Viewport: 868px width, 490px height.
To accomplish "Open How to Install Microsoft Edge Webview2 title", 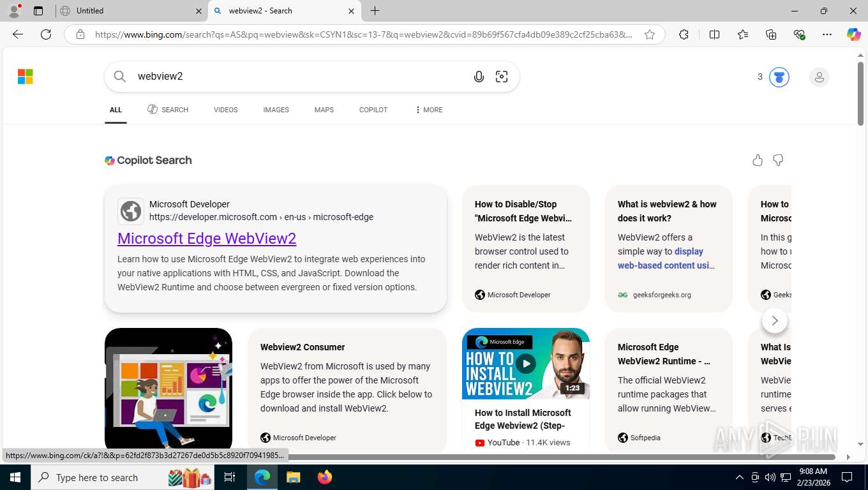I will pyautogui.click(x=523, y=419).
